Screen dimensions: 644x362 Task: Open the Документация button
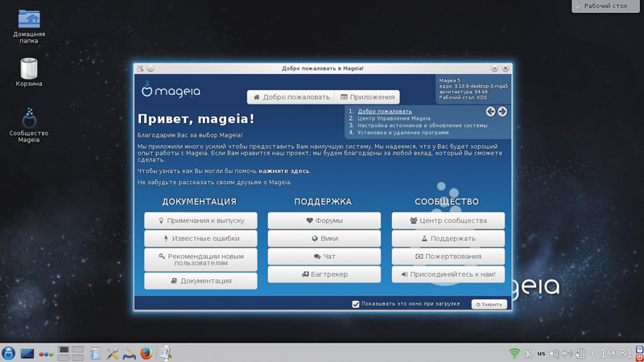[200, 281]
